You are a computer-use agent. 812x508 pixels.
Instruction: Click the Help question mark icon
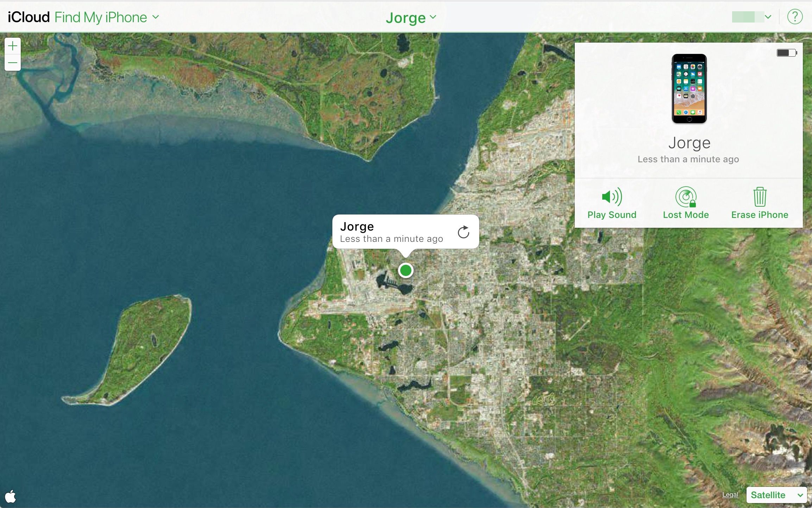tap(795, 17)
